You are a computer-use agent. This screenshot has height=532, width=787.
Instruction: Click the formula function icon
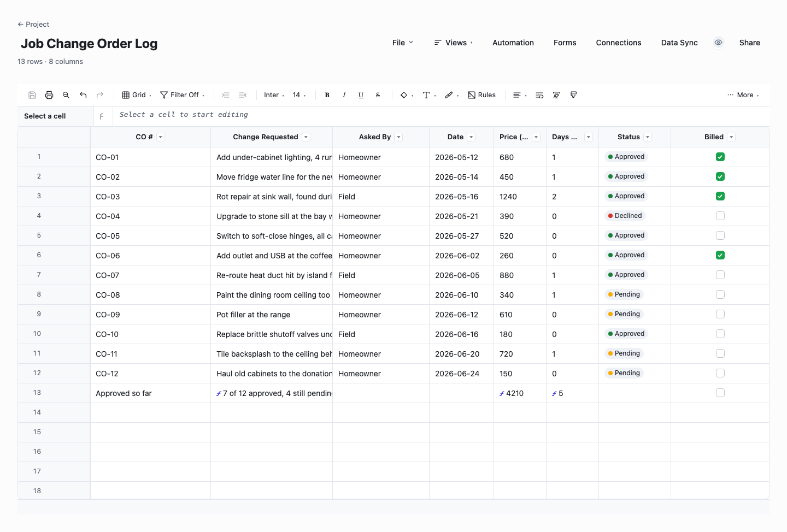click(x=102, y=116)
